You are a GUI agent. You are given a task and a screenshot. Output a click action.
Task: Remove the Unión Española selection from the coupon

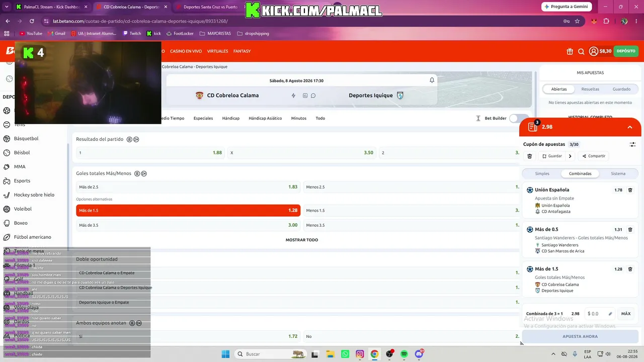point(630,190)
